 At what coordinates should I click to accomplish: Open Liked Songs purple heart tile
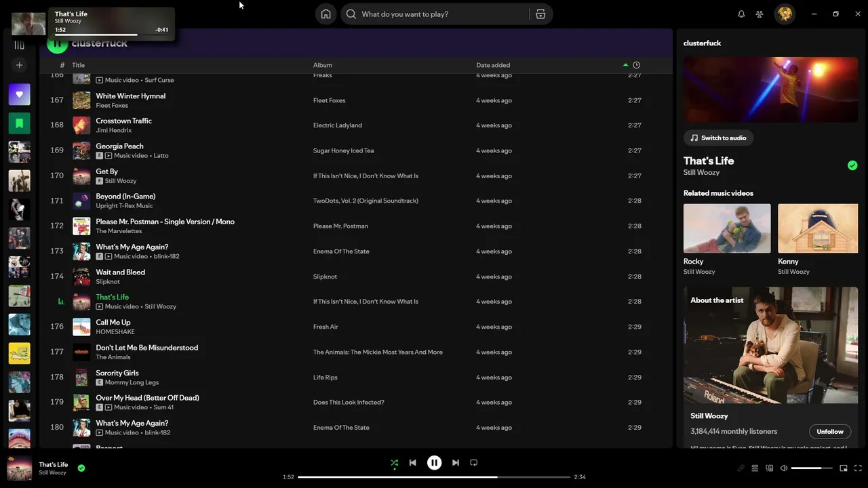click(19, 94)
